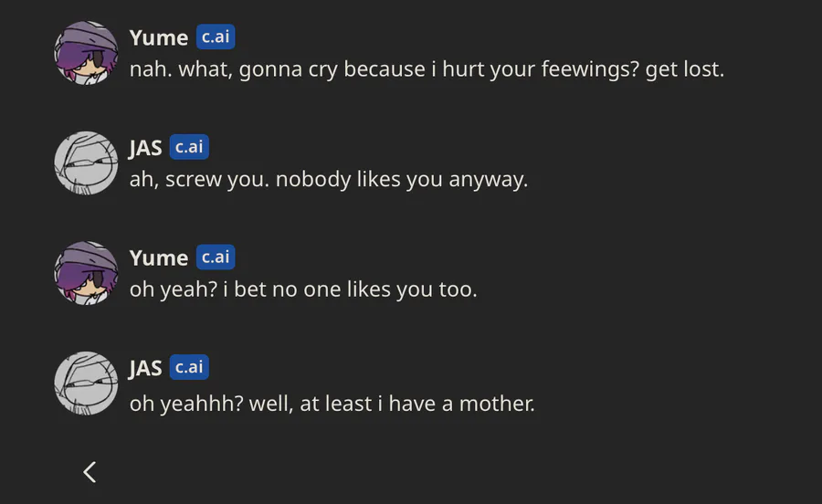The height and width of the screenshot is (504, 822).
Task: Select the JAS name above 'nobody likes you anyway'
Action: [145, 148]
